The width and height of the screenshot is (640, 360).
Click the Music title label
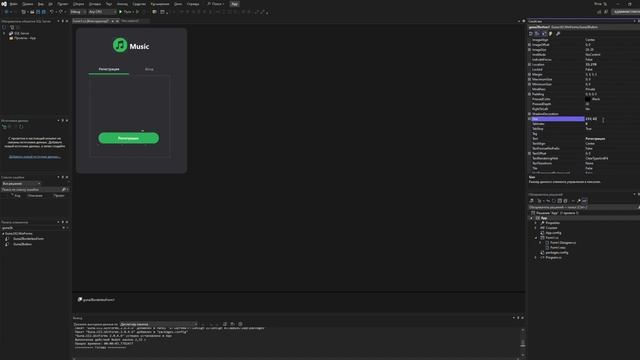coord(139,47)
